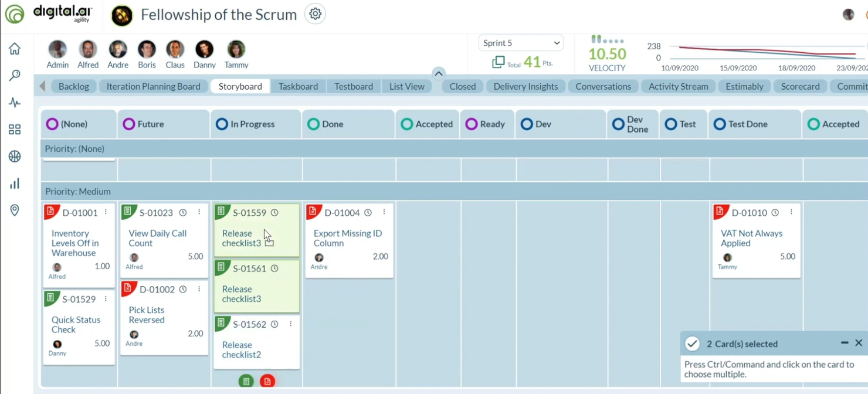Click the clock icon on D-01010 card
The image size is (868, 394).
coord(775,213)
